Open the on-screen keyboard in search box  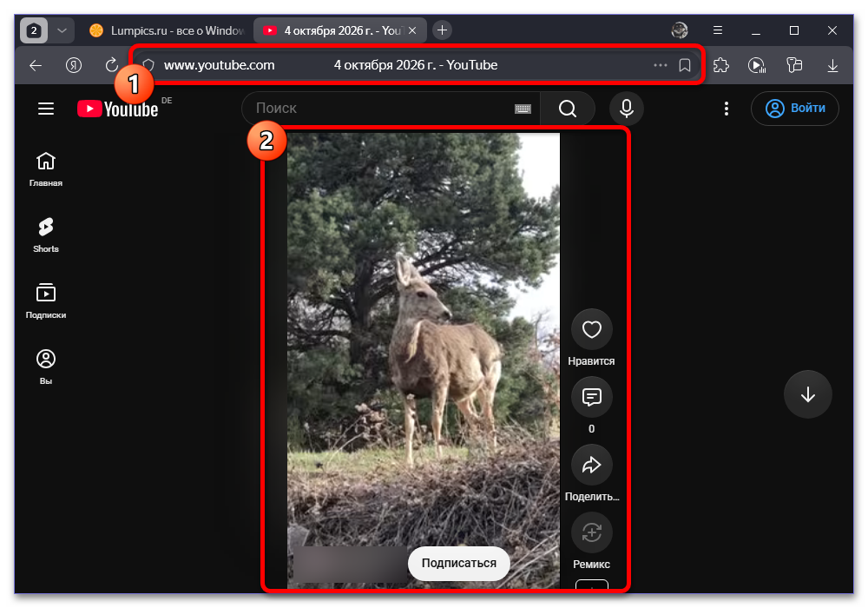coord(523,109)
